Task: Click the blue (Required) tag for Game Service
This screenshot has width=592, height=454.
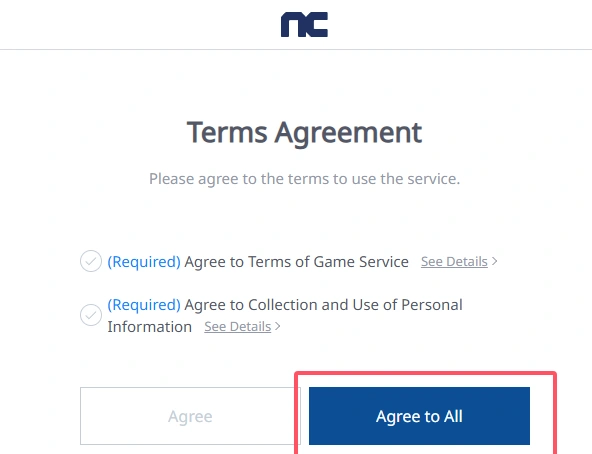Action: [x=144, y=261]
